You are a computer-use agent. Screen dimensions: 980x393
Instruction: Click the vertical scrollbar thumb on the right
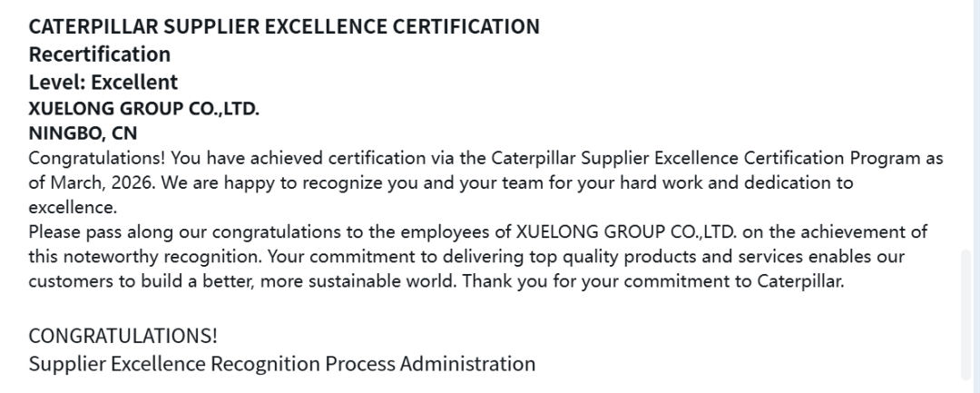click(x=965, y=313)
